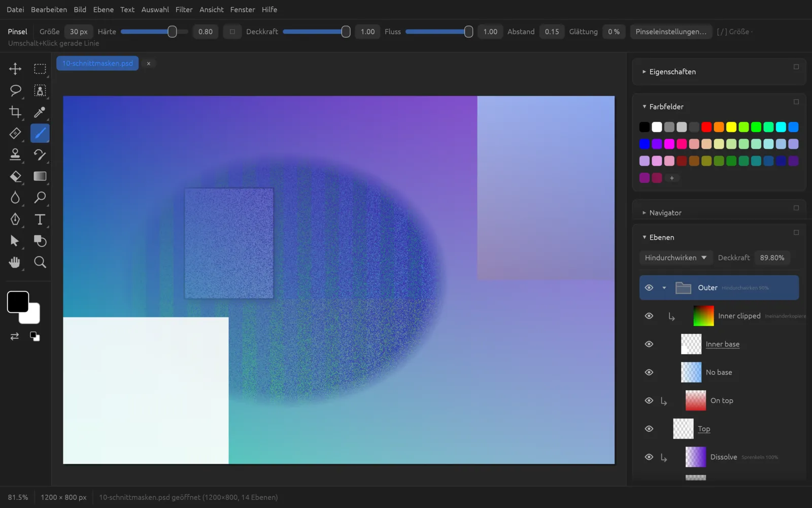Screen dimensions: 812x508
Task: Open the Hindurchwirken blend mode dropdown
Action: 675,258
